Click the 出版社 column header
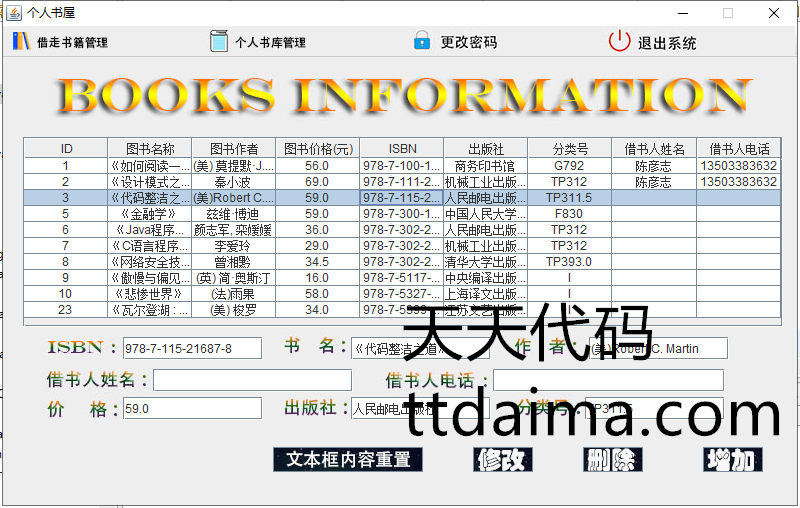This screenshot has height=508, width=800. pos(486,149)
